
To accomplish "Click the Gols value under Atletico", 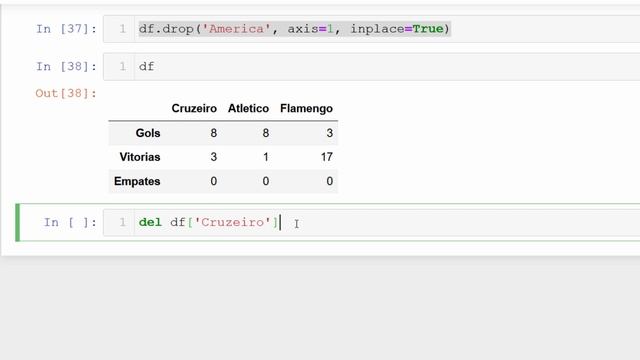I will click(266, 133).
